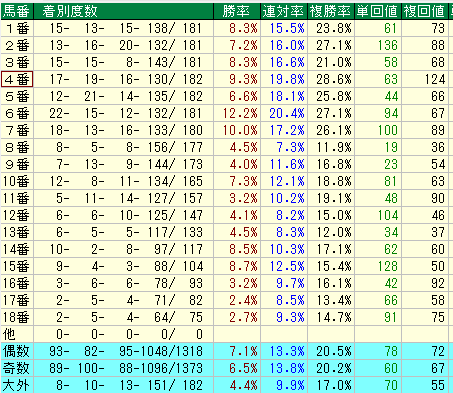Select the 5番 row label
Image resolution: width=453 pixels, height=393 pixels.
click(x=17, y=97)
